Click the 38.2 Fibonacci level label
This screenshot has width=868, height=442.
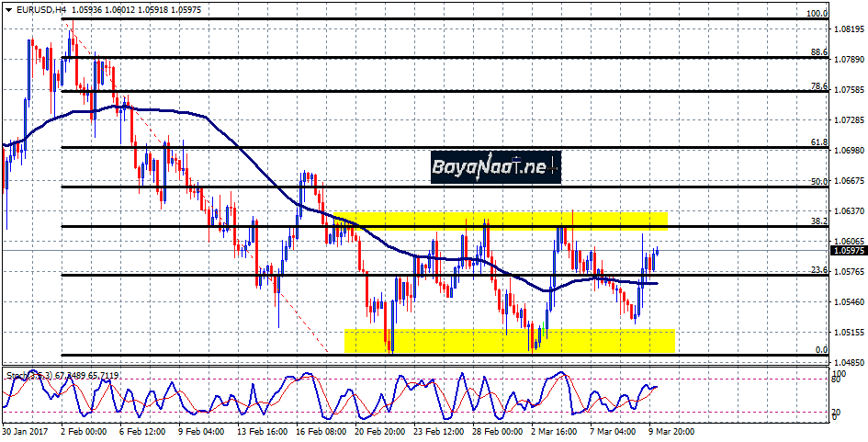click(x=820, y=221)
